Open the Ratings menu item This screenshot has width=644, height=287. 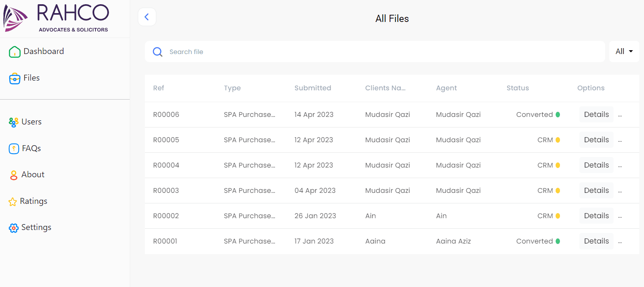pos(33,201)
